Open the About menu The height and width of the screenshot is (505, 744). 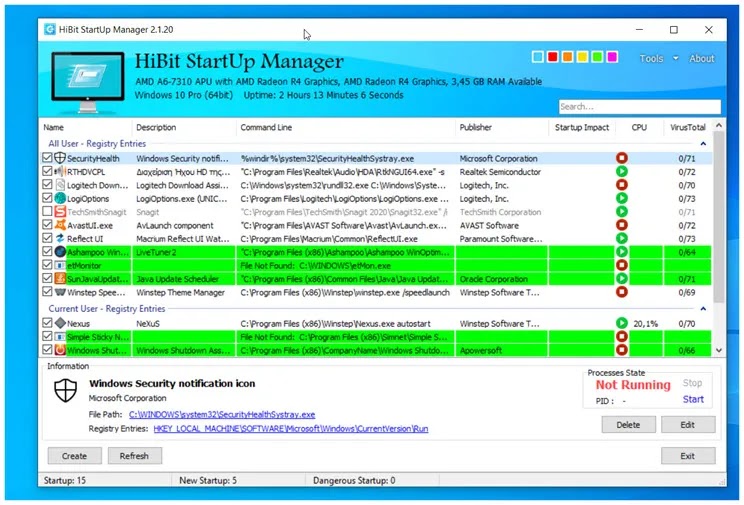pyautogui.click(x=701, y=58)
